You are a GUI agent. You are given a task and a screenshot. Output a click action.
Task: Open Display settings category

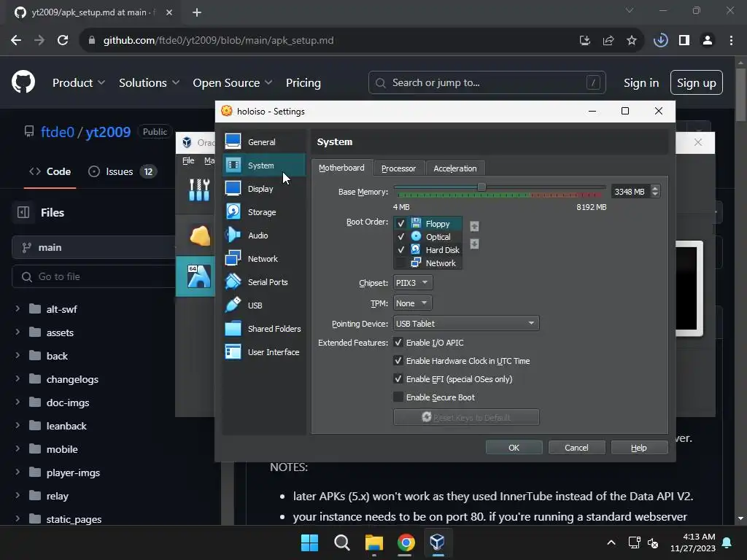click(x=263, y=189)
